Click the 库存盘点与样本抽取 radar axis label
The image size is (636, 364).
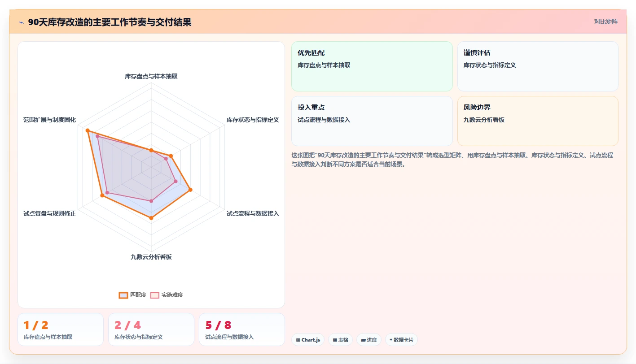coord(151,76)
